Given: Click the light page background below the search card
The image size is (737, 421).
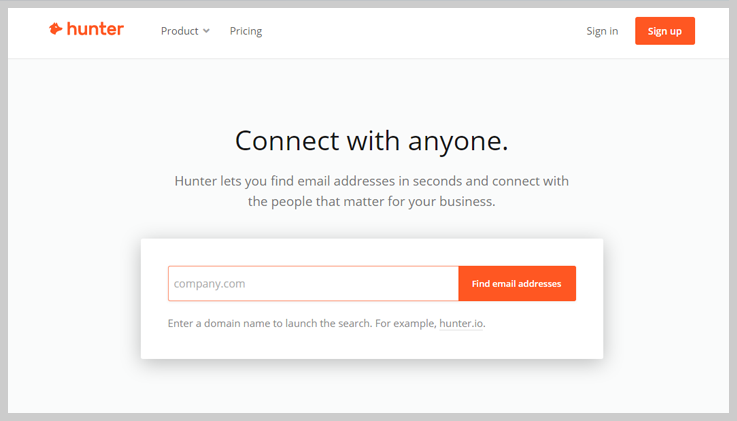Looking at the screenshot, I should [x=371, y=386].
